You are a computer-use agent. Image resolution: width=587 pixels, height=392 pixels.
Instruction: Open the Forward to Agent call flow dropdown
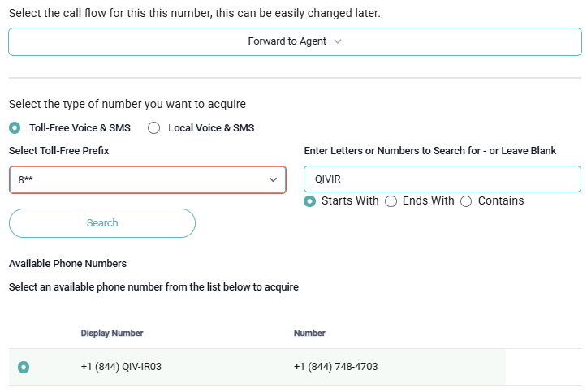[294, 41]
